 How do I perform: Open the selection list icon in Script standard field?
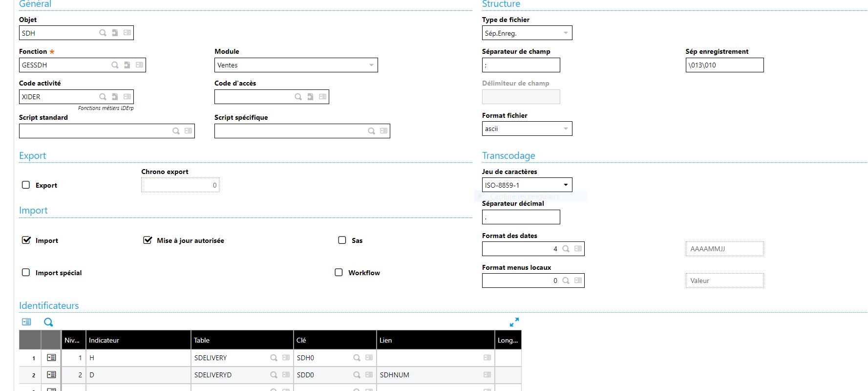point(188,131)
